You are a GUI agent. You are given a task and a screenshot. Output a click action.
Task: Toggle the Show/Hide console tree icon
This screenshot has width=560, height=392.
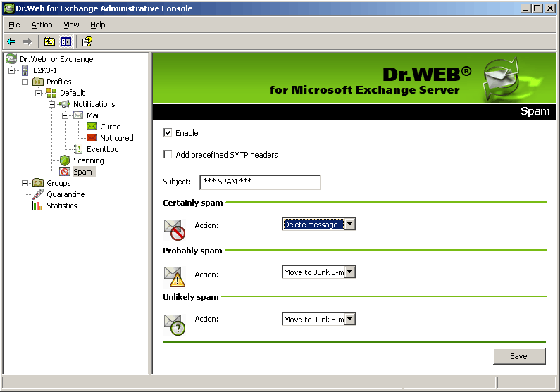click(x=66, y=42)
